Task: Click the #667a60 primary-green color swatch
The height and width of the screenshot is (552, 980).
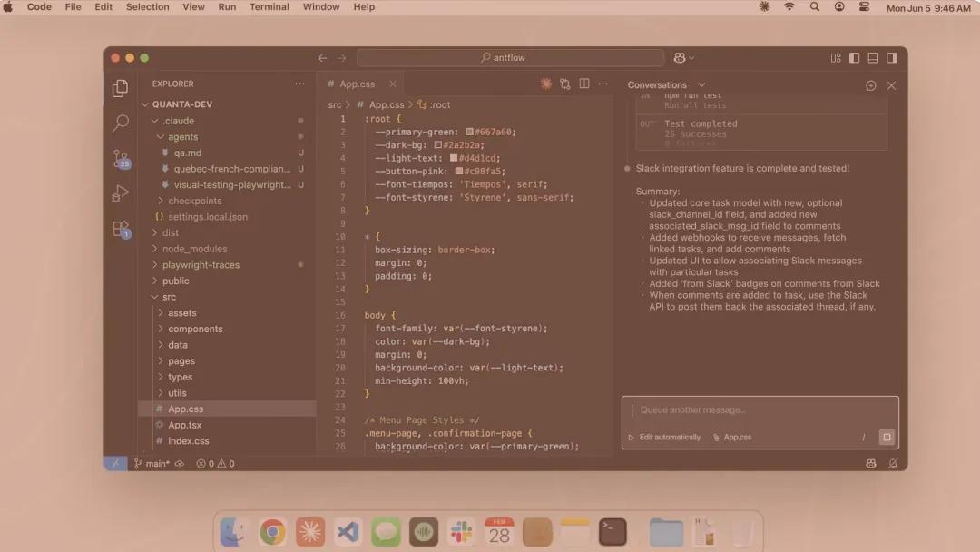Action: pyautogui.click(x=469, y=132)
